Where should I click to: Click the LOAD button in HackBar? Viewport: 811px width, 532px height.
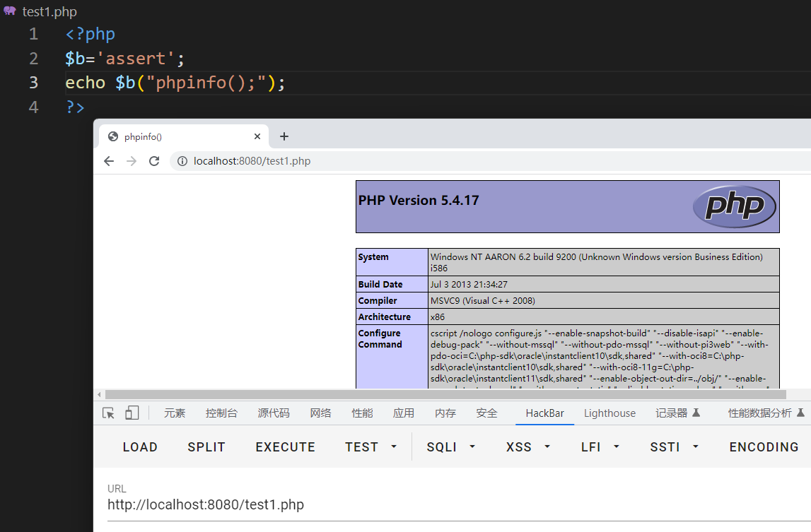coord(140,447)
